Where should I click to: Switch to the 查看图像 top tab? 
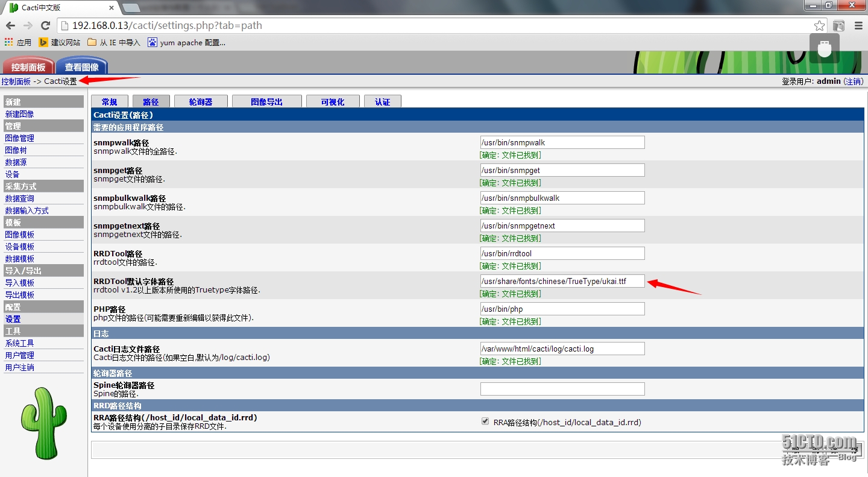point(82,66)
